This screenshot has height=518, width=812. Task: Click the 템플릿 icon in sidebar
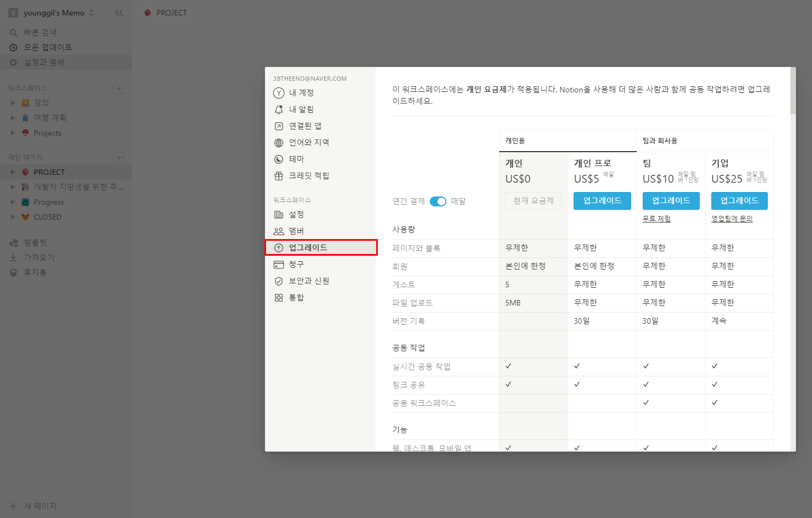pyautogui.click(x=13, y=243)
